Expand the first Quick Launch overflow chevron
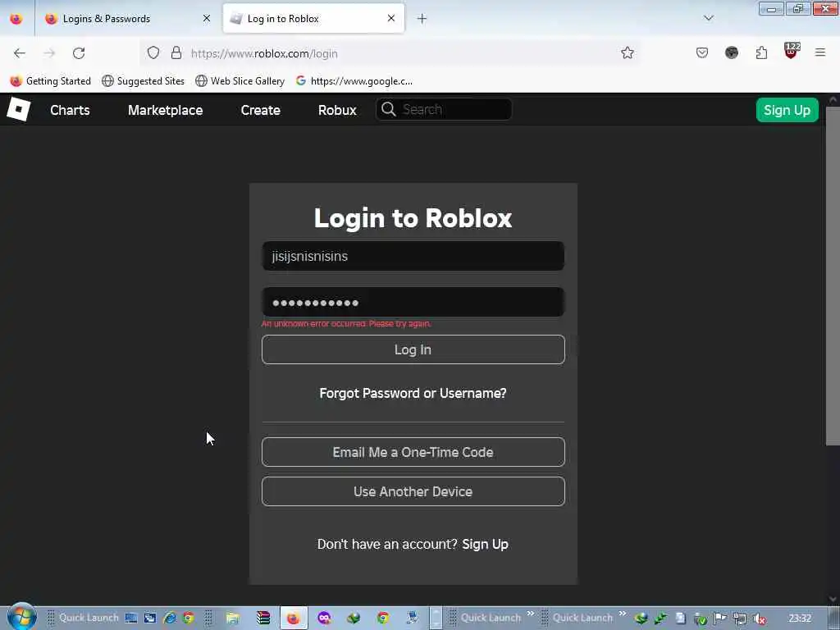 pyautogui.click(x=530, y=614)
